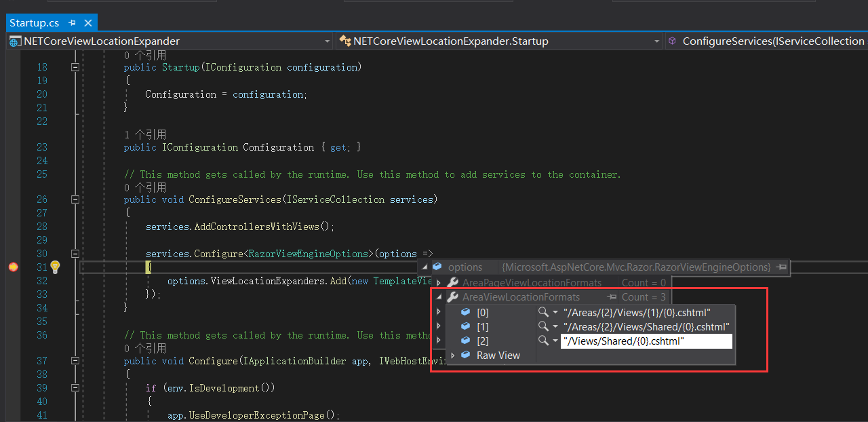Click the wrench icon beside AreaViewLocationFormats
This screenshot has width=868, height=422.
453,297
